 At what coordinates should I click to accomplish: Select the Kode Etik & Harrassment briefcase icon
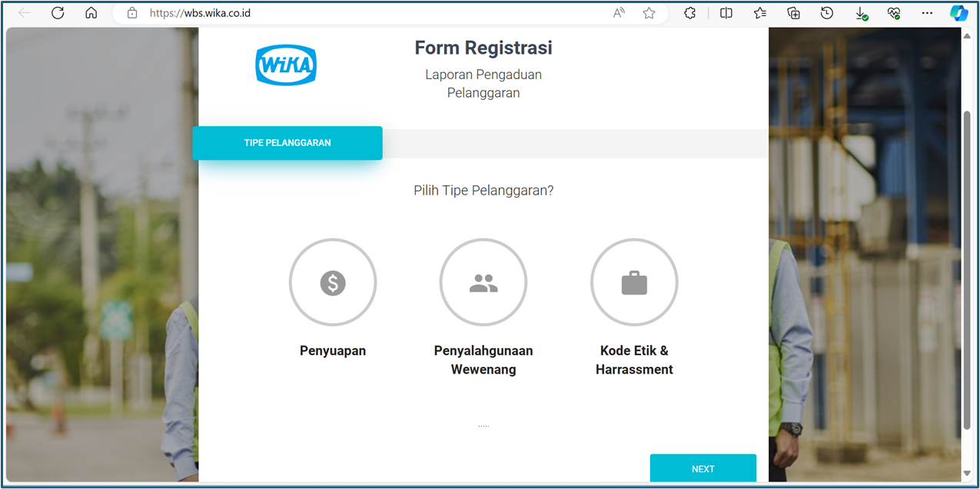click(634, 282)
